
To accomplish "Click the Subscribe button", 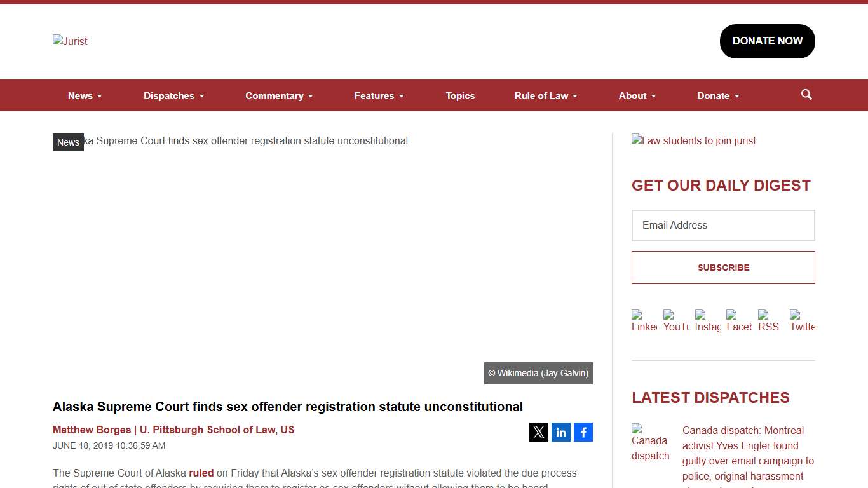I will click(x=723, y=268).
